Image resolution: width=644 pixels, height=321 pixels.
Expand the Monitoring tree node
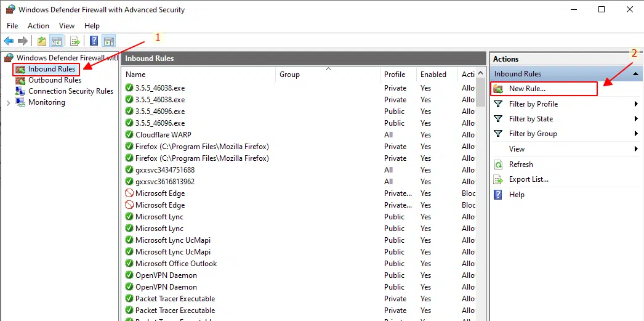click(8, 102)
